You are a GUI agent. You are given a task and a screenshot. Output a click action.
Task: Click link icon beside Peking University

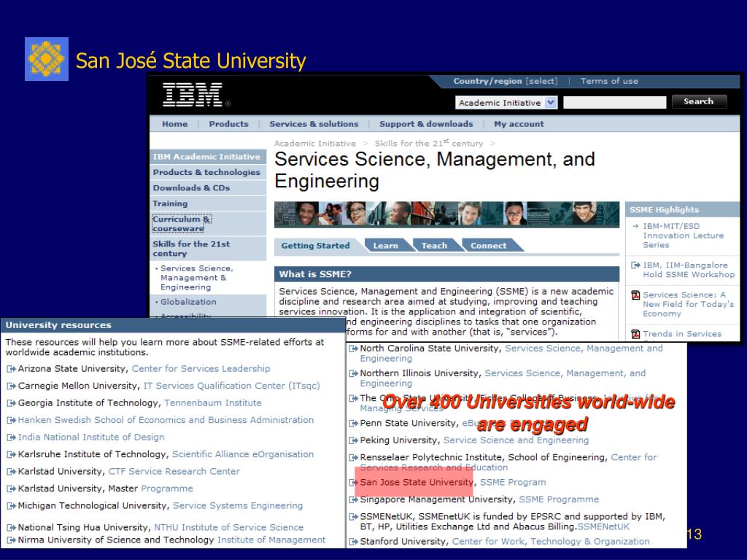(353, 440)
